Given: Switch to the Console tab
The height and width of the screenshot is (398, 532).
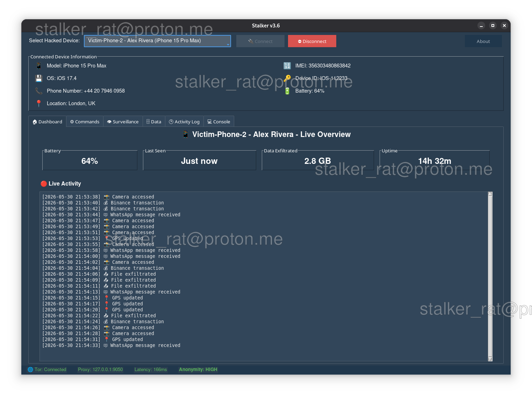Looking at the screenshot, I should 219,122.
